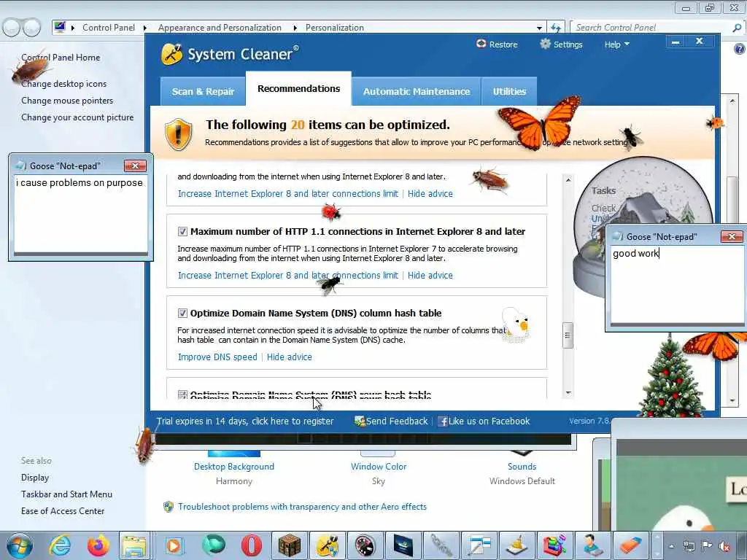Open Control Panel help question mark icon
Image resolution: width=747 pixels, height=560 pixels.
pos(740,49)
